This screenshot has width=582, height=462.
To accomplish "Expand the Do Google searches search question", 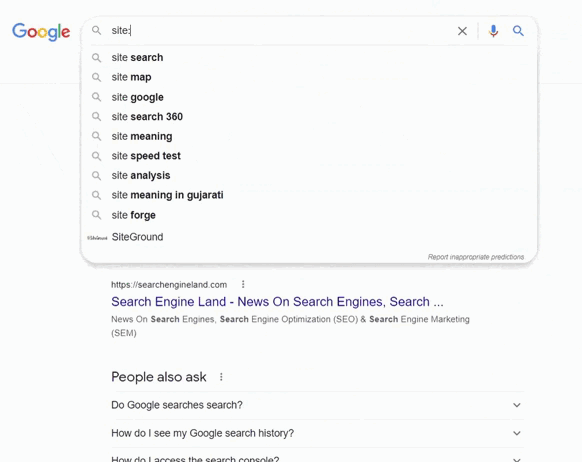I will click(317, 405).
